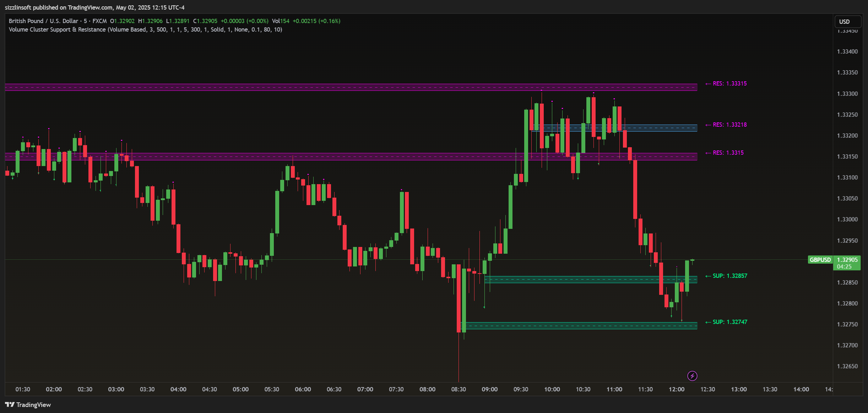This screenshot has height=413, width=868.
Task: Click the 1.33400 price axis label
Action: pyautogui.click(x=847, y=51)
